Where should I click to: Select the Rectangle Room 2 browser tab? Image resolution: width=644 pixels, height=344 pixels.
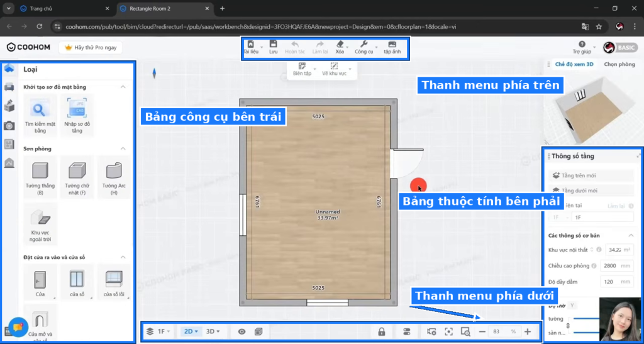coord(164,8)
